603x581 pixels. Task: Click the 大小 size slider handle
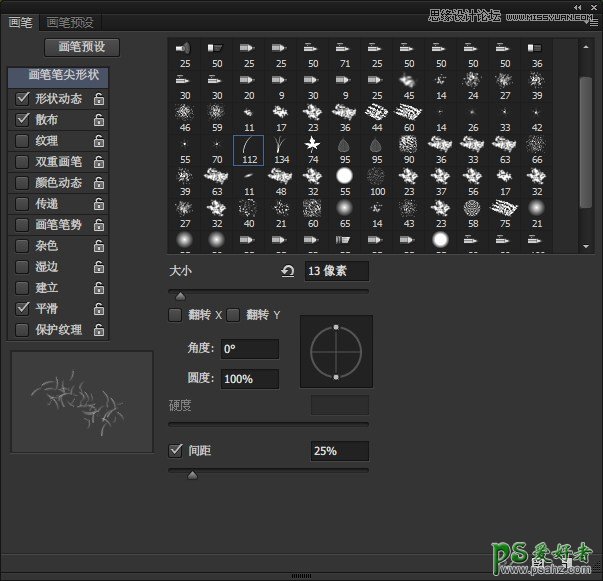(180, 296)
